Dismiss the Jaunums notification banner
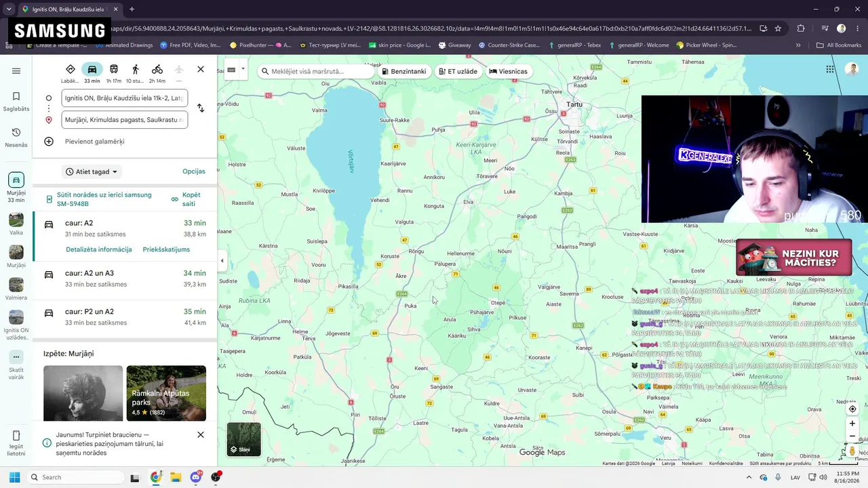This screenshot has width=868, height=488. point(201,434)
